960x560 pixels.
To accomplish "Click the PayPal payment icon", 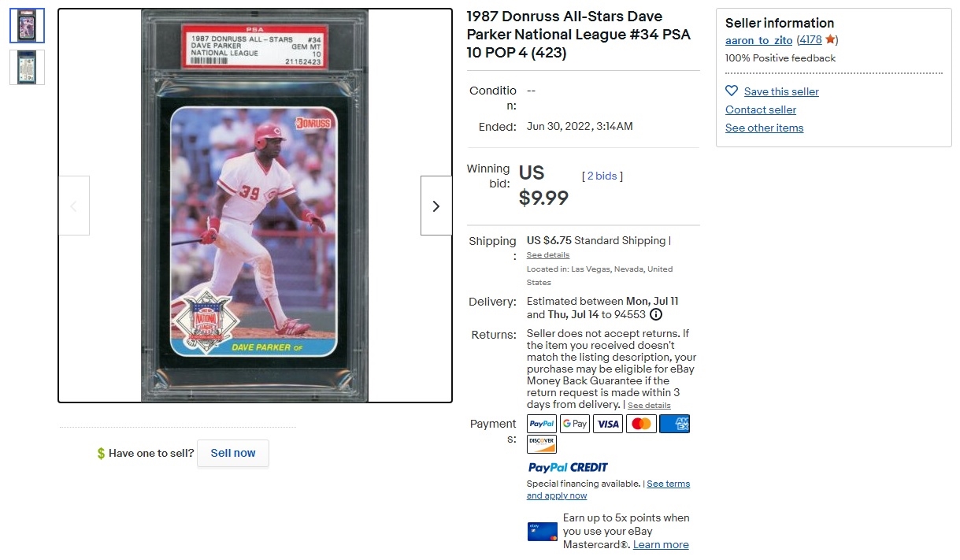I will 542,424.
